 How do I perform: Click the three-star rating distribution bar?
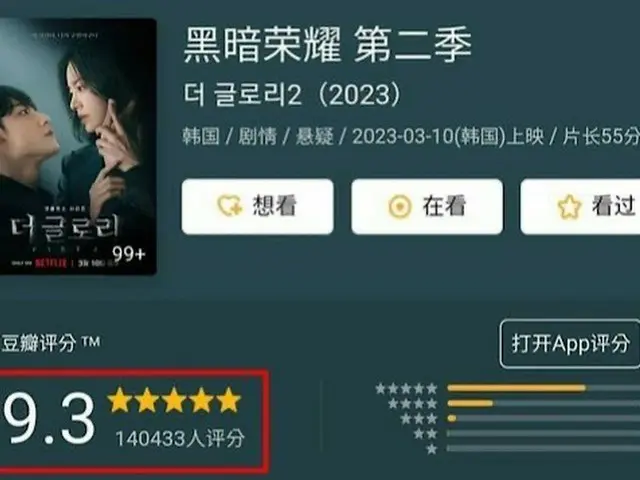click(x=544, y=419)
